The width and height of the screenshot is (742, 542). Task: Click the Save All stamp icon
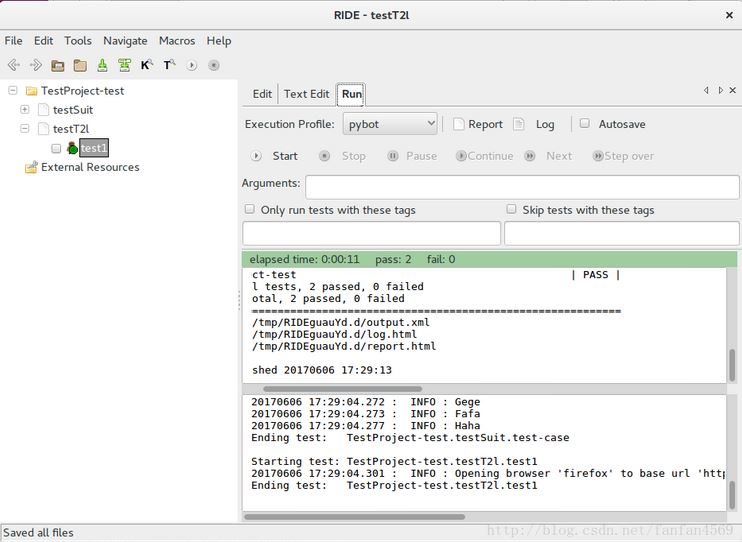(x=124, y=65)
